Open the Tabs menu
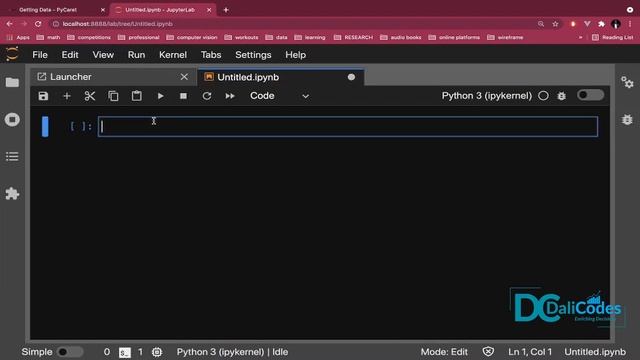This screenshot has height=360, width=640. click(211, 55)
